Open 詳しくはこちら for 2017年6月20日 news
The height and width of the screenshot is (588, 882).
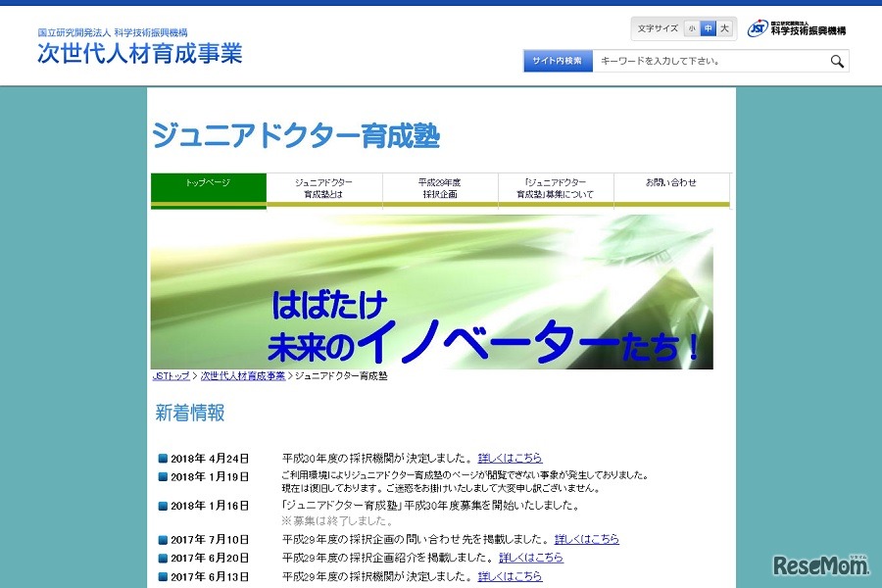[531, 558]
